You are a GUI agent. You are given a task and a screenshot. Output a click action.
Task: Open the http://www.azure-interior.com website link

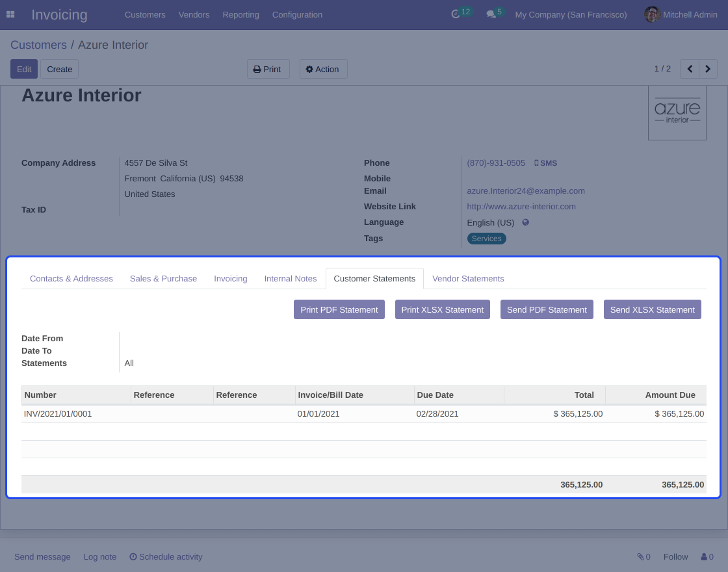pos(521,207)
